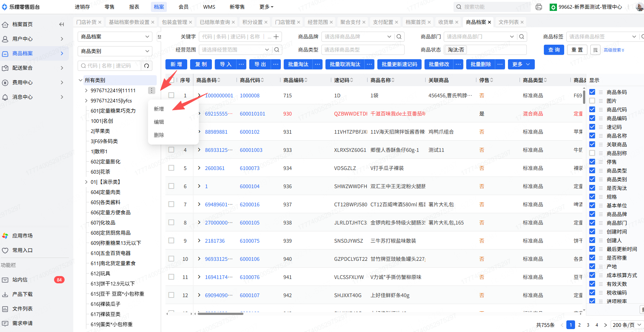Viewport: 644px width, 332px height.
Task: Click search icon next to 商品品牌 dropdown
Action: click(x=399, y=37)
